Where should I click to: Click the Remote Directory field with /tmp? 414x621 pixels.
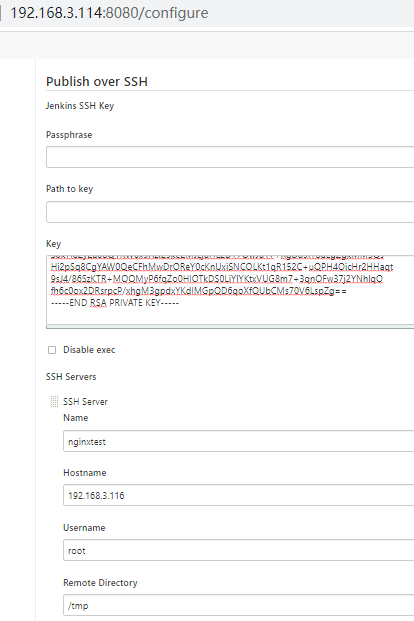click(x=238, y=605)
